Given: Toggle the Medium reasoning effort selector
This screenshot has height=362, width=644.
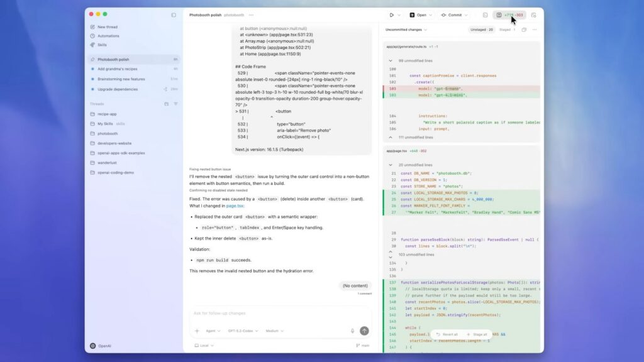Looking at the screenshot, I should (x=274, y=330).
